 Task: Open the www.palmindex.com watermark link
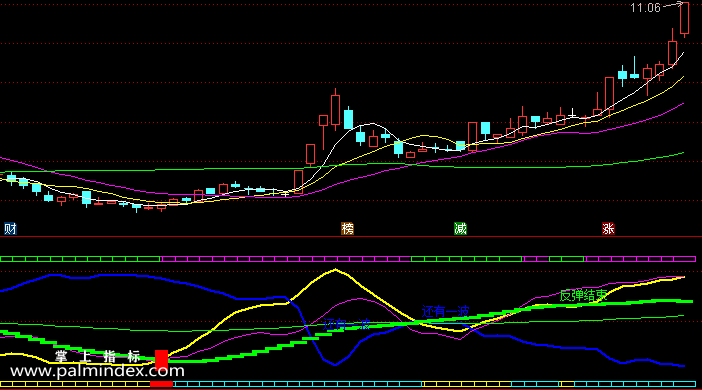[x=97, y=371]
